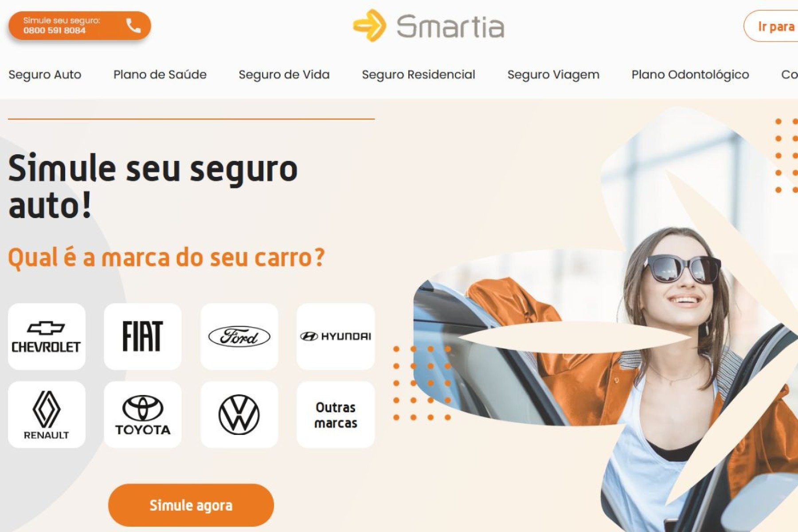The height and width of the screenshot is (532, 798).
Task: Pick the Volkswagen VW logo tile
Action: [239, 415]
